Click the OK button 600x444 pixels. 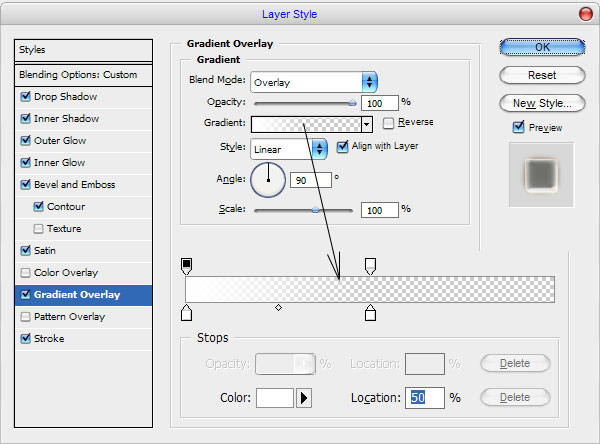click(542, 47)
